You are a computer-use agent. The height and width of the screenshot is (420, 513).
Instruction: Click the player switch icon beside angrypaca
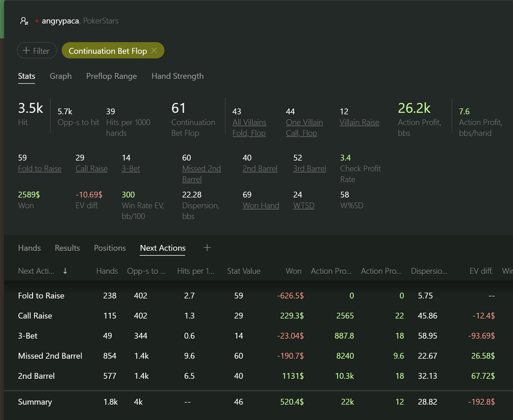[x=24, y=21]
